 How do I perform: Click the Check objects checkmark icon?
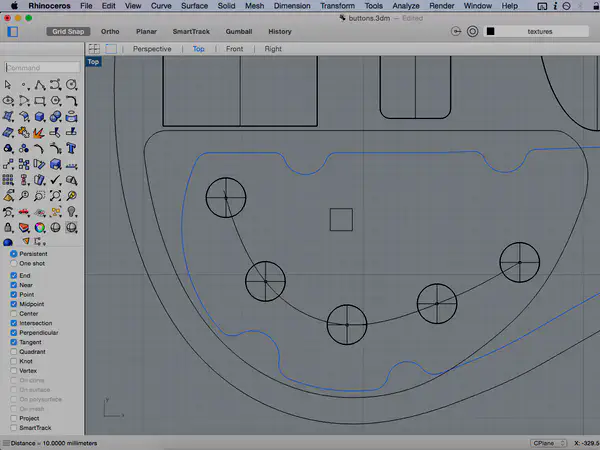coord(55,180)
